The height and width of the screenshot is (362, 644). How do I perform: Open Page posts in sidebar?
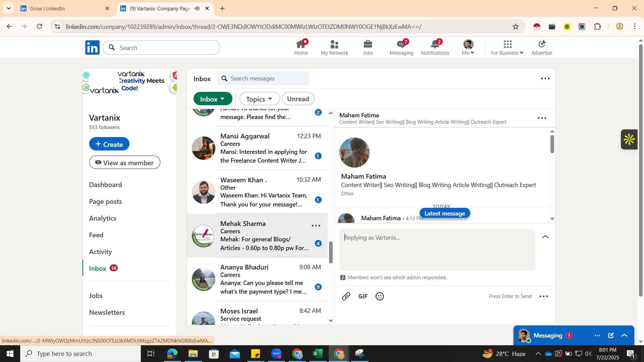point(105,201)
